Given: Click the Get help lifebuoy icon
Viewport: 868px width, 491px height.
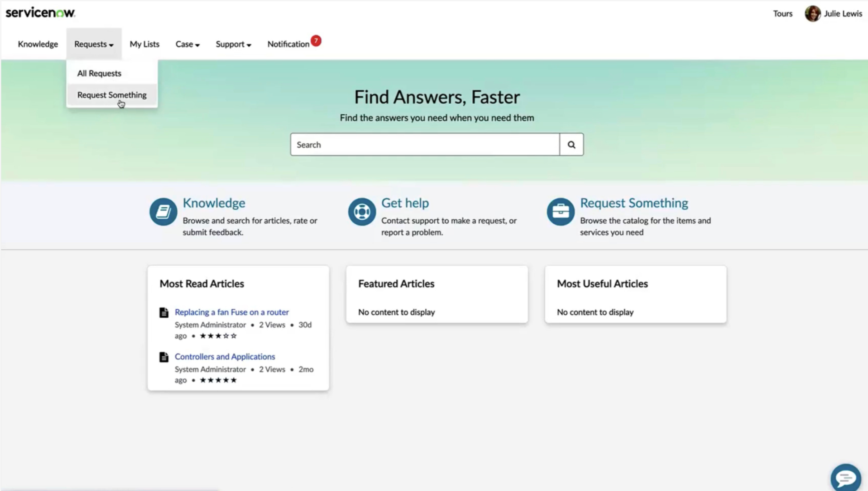Looking at the screenshot, I should coord(362,211).
